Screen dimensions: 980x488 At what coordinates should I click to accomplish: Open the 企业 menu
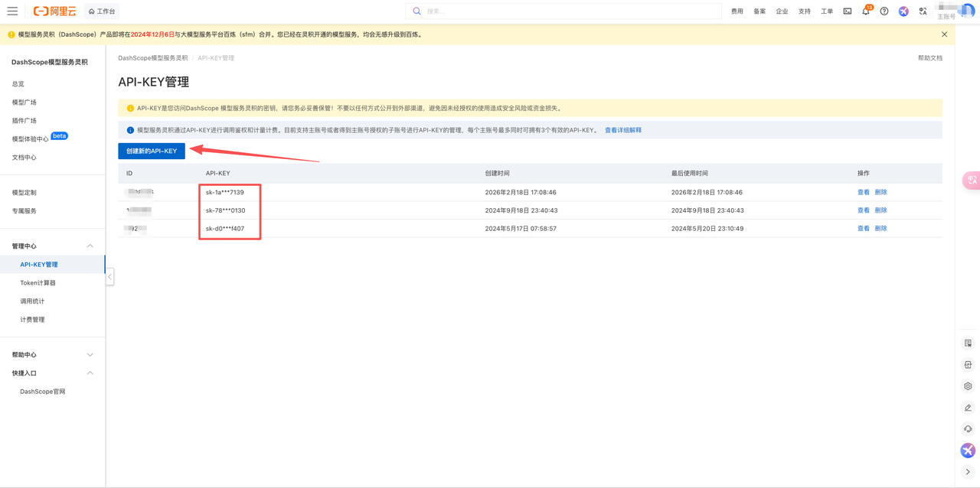pyautogui.click(x=782, y=11)
